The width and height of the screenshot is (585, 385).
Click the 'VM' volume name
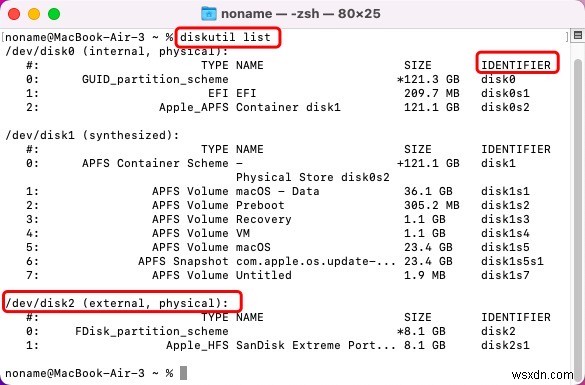(x=243, y=233)
